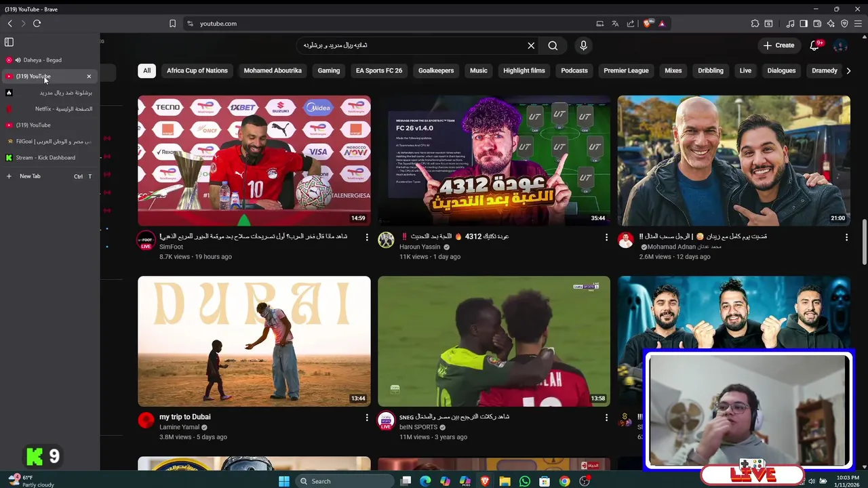Select the Dialogues filter chip
The image size is (868, 488).
[x=781, y=70]
